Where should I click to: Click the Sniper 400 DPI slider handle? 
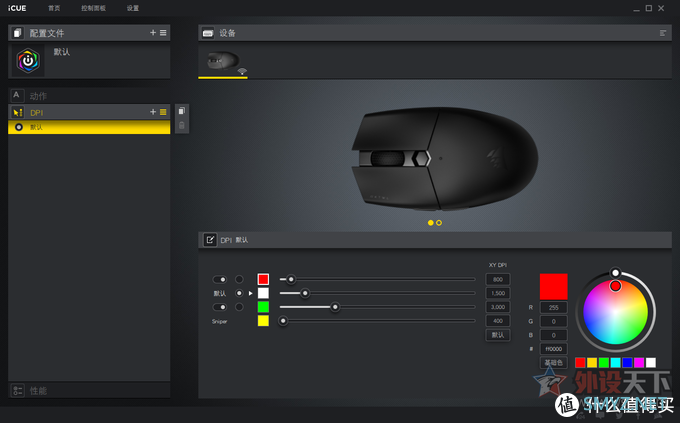pos(283,321)
